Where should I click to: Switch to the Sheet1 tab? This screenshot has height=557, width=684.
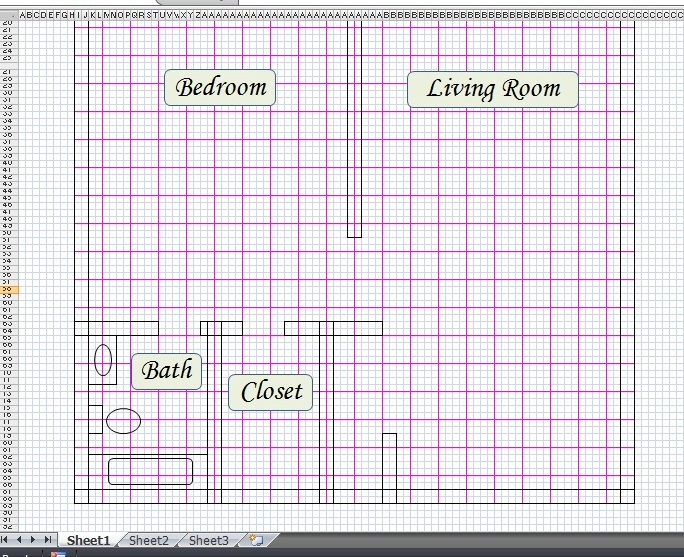[88, 540]
